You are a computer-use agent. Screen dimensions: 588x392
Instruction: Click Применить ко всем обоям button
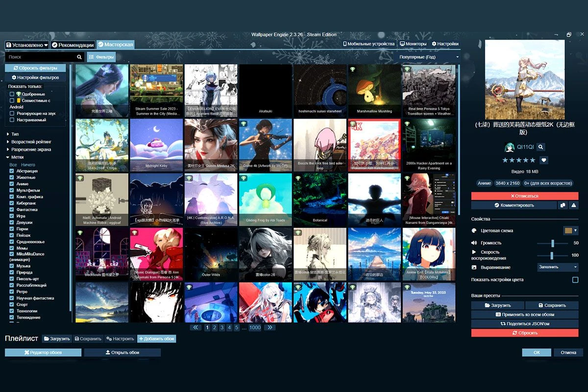(525, 315)
